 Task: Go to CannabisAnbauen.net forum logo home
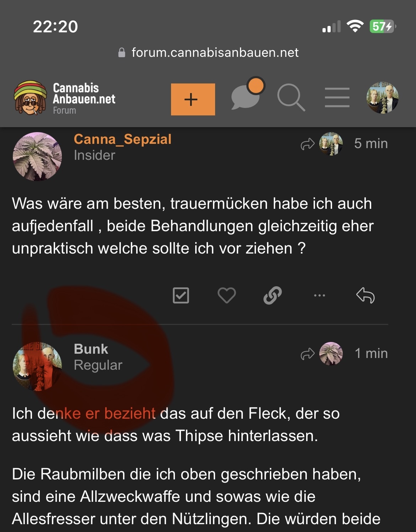[x=65, y=98]
